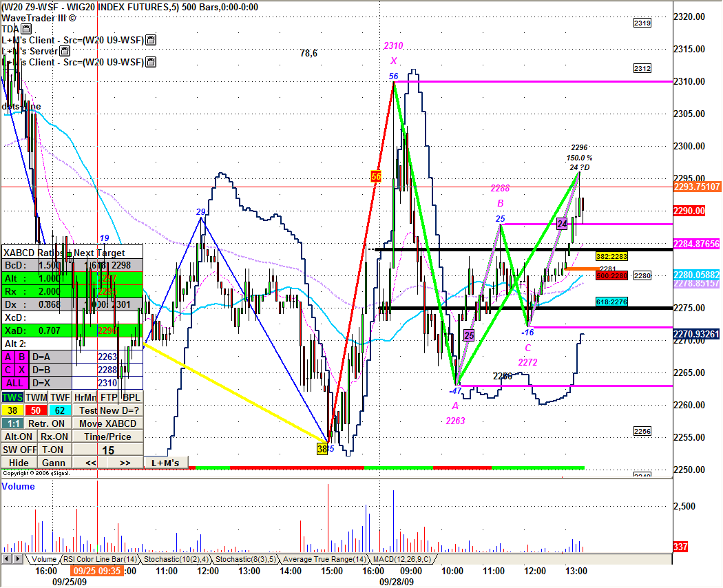
Task: Click the magenta 2284.87656 price axis label
Action: (x=696, y=244)
